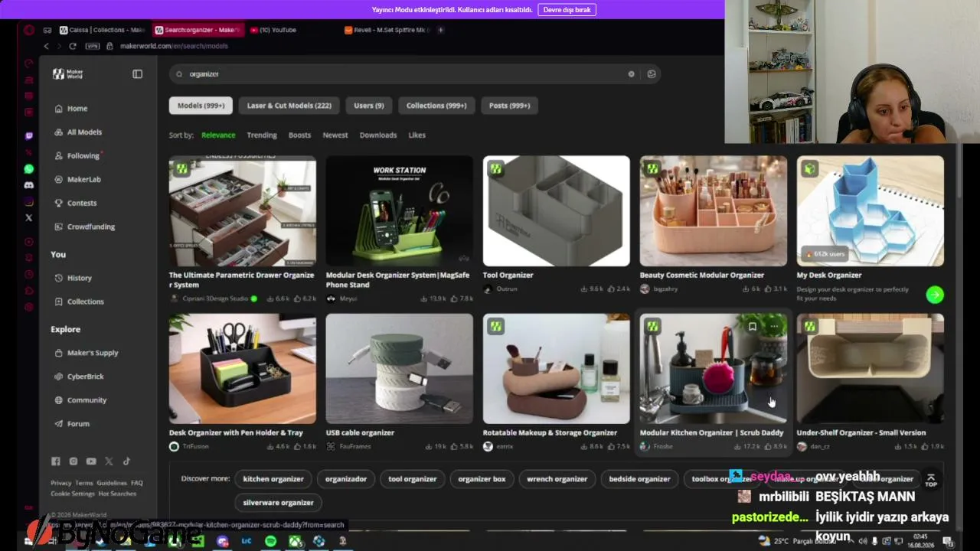Bookmark the Modular Kitchen Organizer model
The image size is (980, 551).
point(753,327)
